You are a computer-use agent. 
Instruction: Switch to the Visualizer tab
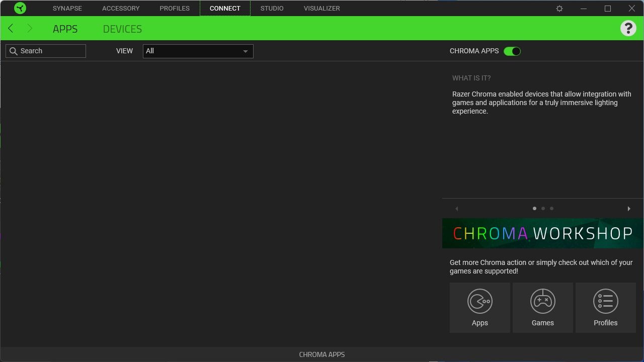(322, 9)
